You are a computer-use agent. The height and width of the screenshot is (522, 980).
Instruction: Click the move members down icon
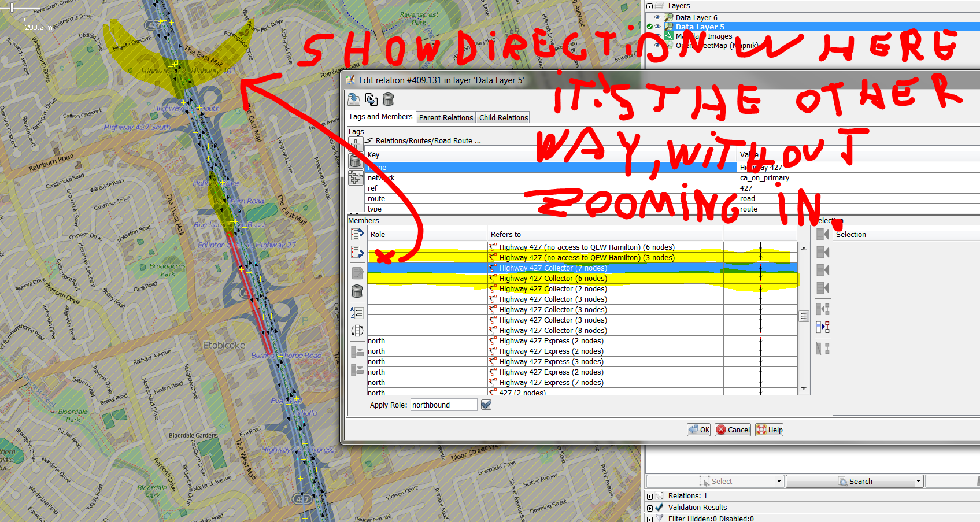point(357,252)
